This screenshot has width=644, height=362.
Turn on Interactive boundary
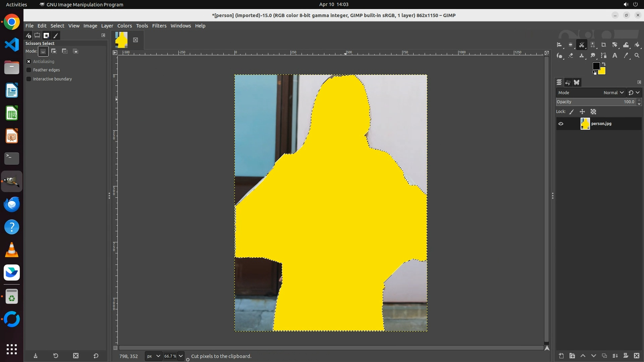click(x=29, y=79)
